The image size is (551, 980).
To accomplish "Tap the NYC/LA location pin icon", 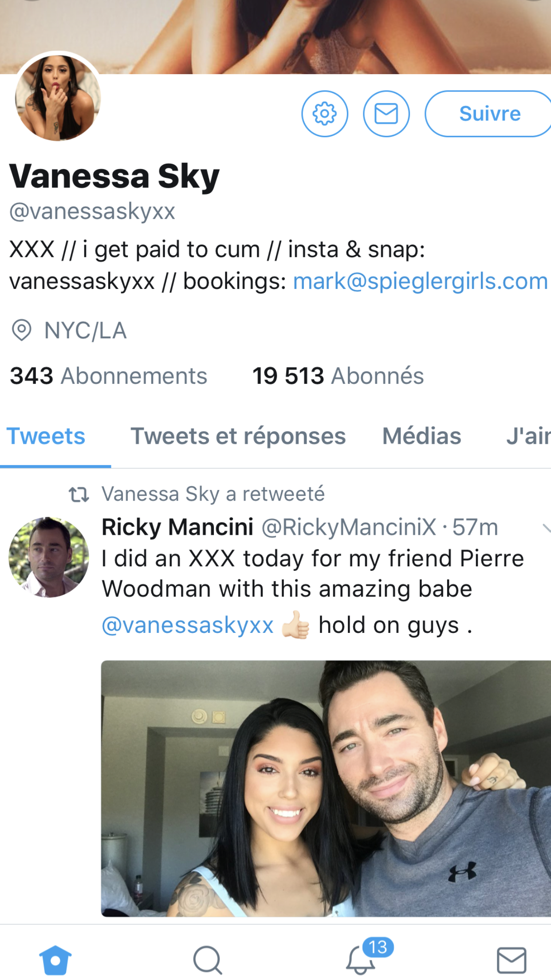I will click(x=21, y=330).
